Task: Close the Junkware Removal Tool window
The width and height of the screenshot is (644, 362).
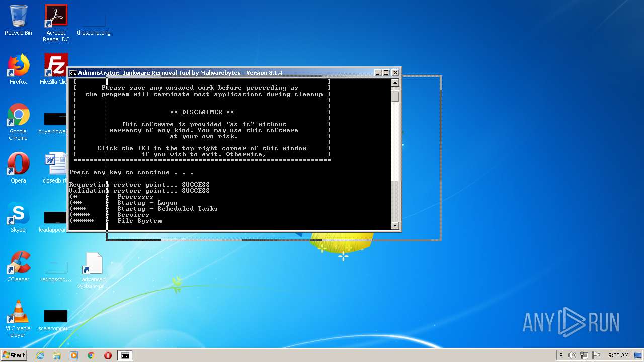Action: (395, 73)
